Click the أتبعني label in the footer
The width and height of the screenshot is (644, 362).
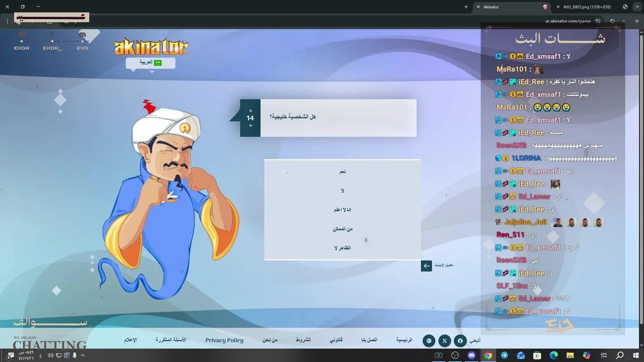(x=475, y=340)
